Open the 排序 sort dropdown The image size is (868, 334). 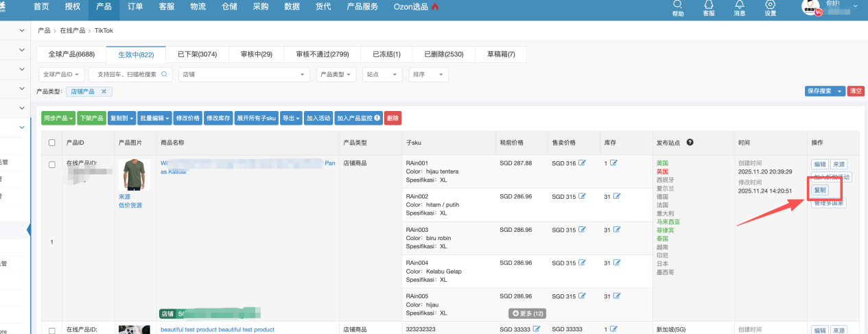428,74
